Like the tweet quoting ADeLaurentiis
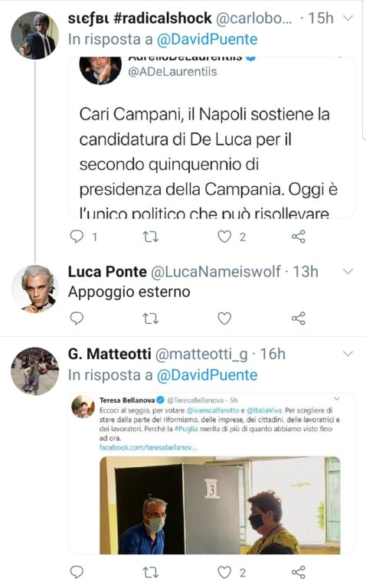Screen dimensions: 366x588 (224, 237)
